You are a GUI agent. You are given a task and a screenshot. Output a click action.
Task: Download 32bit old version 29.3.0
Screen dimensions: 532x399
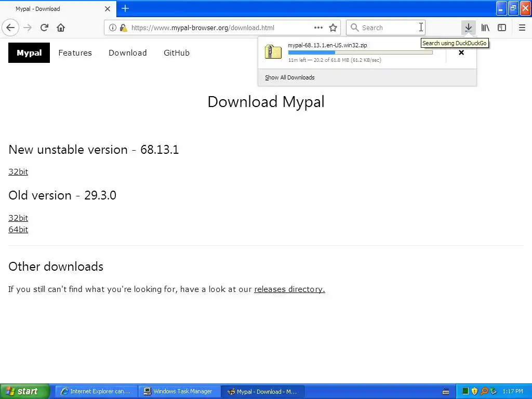pos(18,218)
